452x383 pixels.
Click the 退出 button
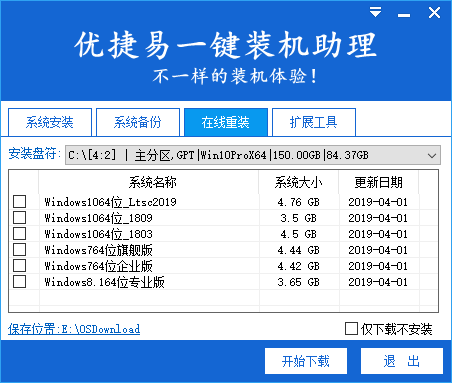coord(402,361)
